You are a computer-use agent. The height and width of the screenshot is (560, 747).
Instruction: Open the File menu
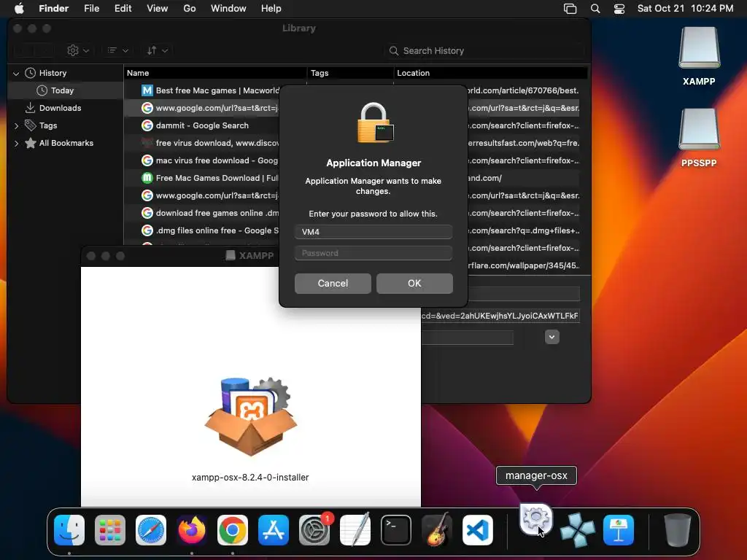[91, 9]
